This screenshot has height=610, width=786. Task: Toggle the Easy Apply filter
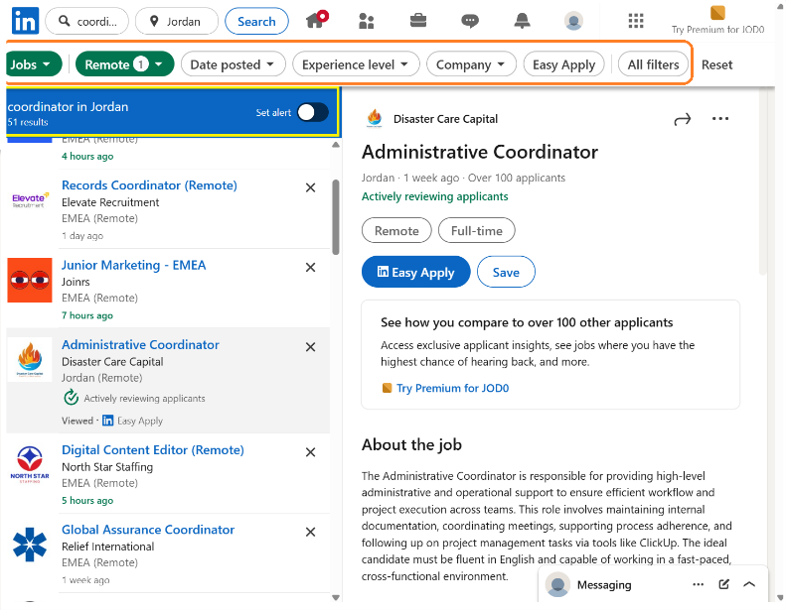click(x=564, y=65)
